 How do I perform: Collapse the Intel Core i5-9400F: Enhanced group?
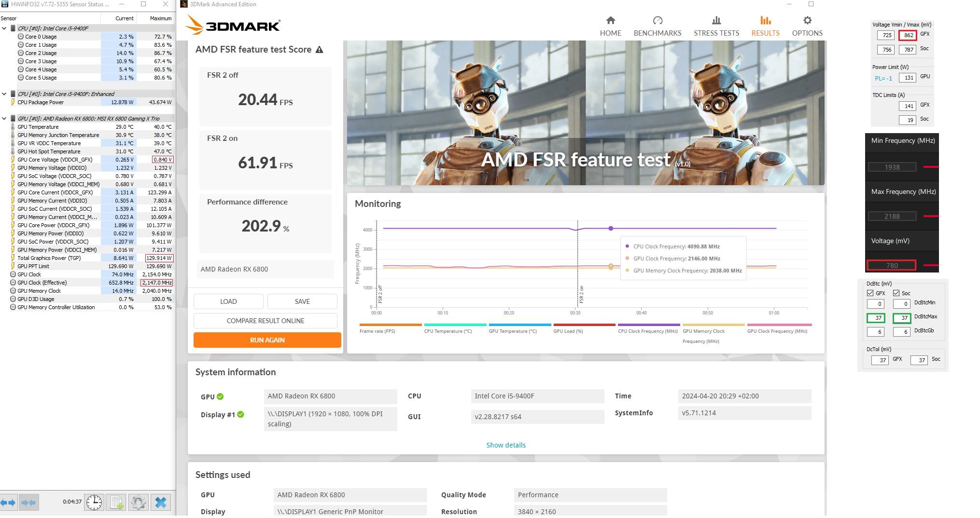tap(4, 94)
